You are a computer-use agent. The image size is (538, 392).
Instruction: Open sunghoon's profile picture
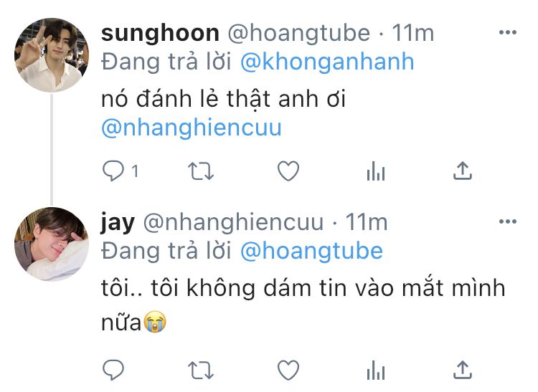[52, 55]
